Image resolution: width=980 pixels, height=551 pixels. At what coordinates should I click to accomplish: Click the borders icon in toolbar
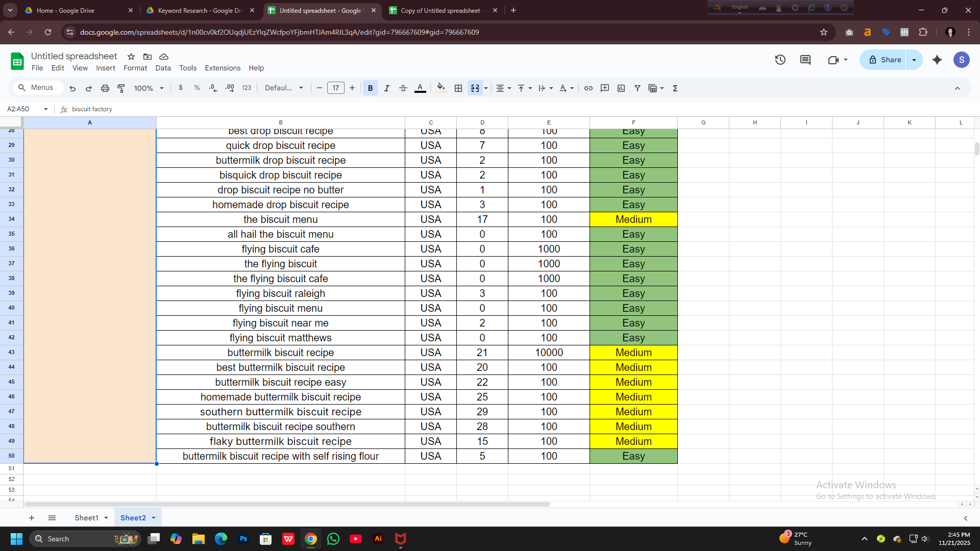458,88
